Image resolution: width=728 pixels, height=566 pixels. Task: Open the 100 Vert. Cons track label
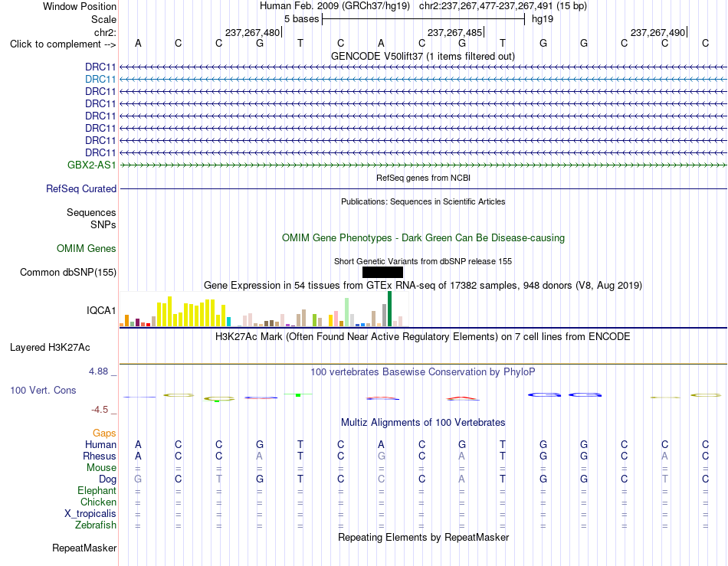(x=43, y=390)
